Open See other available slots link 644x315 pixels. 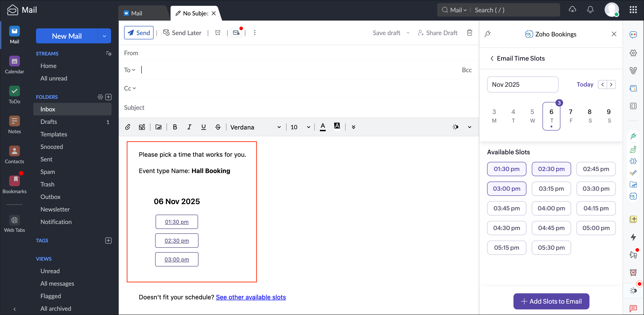[x=251, y=297]
